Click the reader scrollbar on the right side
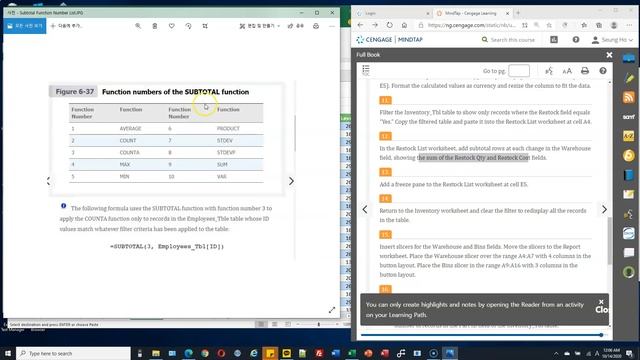Image resolution: width=640 pixels, height=360 pixels. [x=610, y=241]
